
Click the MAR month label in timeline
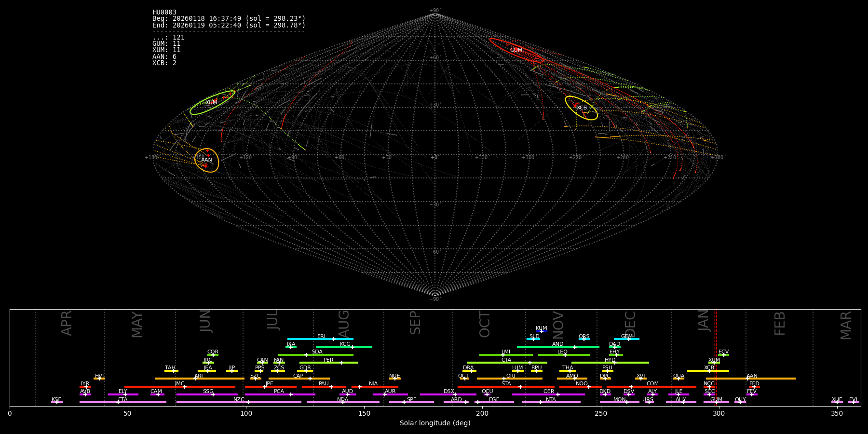coord(846,325)
